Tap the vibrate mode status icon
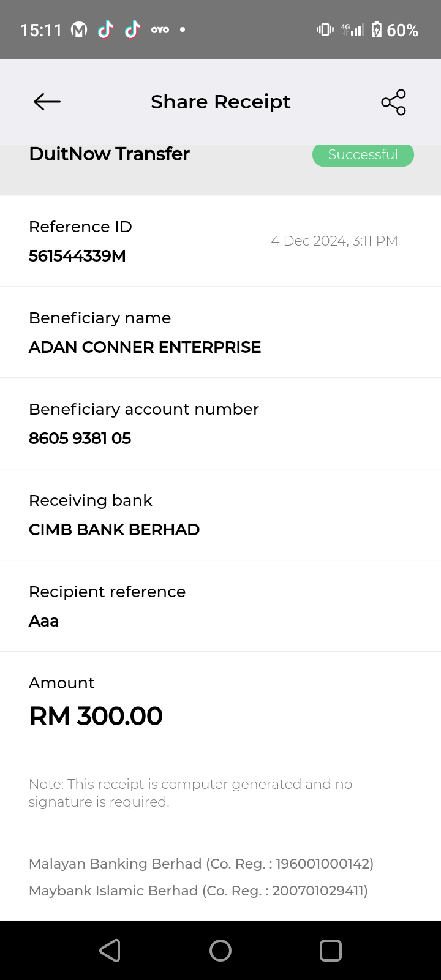441x980 pixels. [325, 29]
